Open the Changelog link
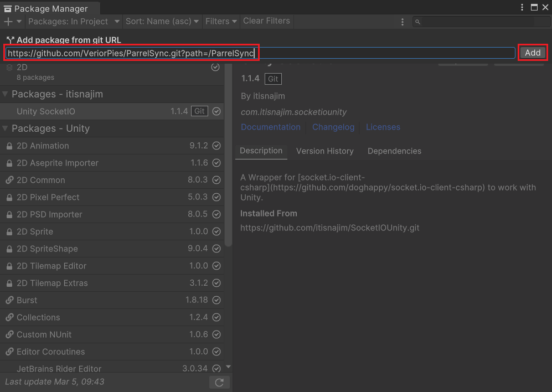The height and width of the screenshot is (392, 552). [x=333, y=127]
